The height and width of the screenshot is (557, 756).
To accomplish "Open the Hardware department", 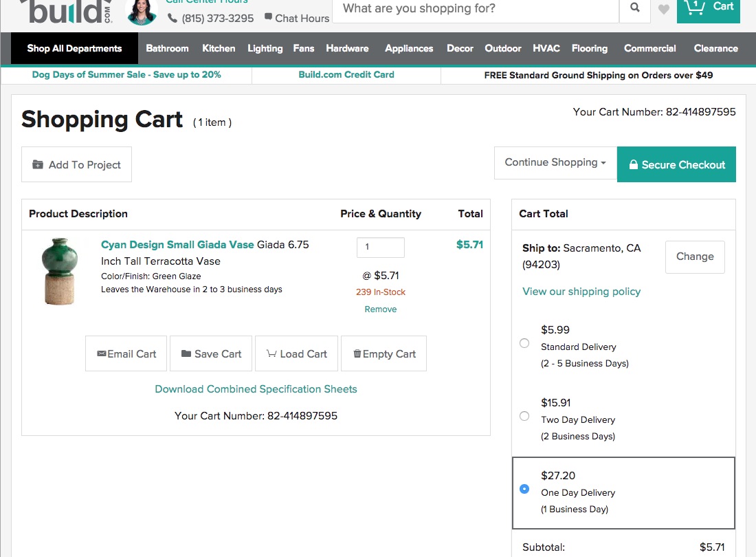I will tap(347, 48).
